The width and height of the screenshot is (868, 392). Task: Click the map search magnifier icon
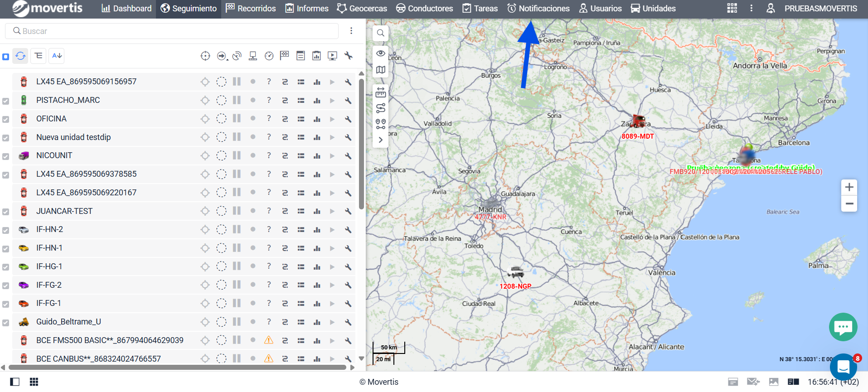381,33
